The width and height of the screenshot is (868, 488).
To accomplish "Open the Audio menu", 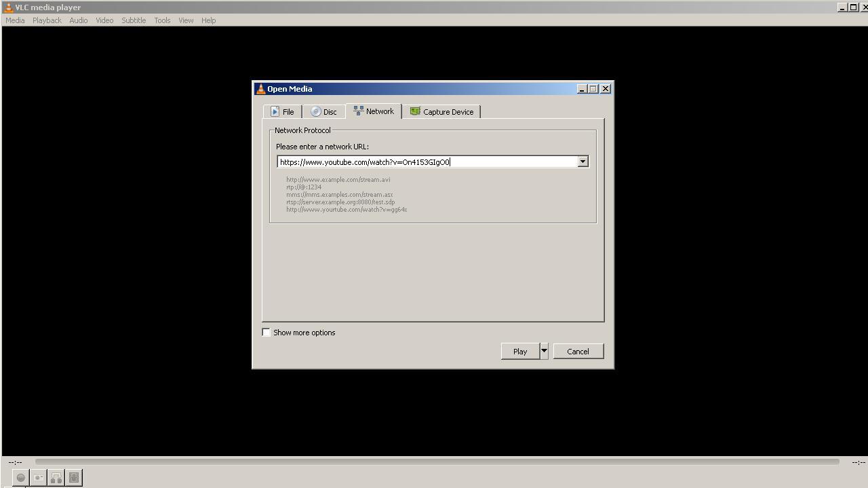I will coord(78,20).
